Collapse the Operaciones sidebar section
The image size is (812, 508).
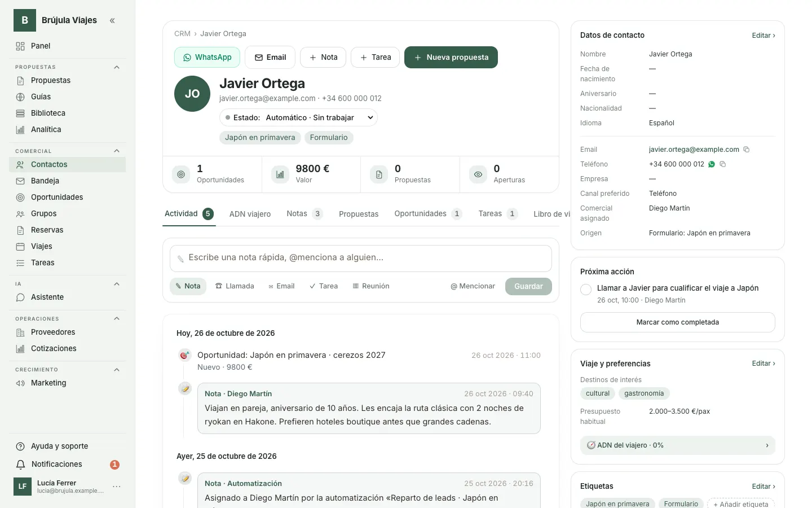117,319
